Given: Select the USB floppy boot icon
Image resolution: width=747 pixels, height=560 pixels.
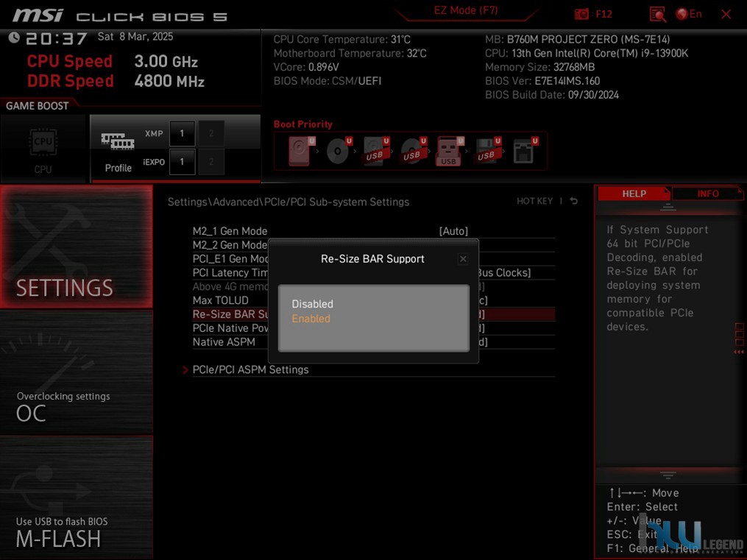Looking at the screenshot, I should [x=486, y=151].
